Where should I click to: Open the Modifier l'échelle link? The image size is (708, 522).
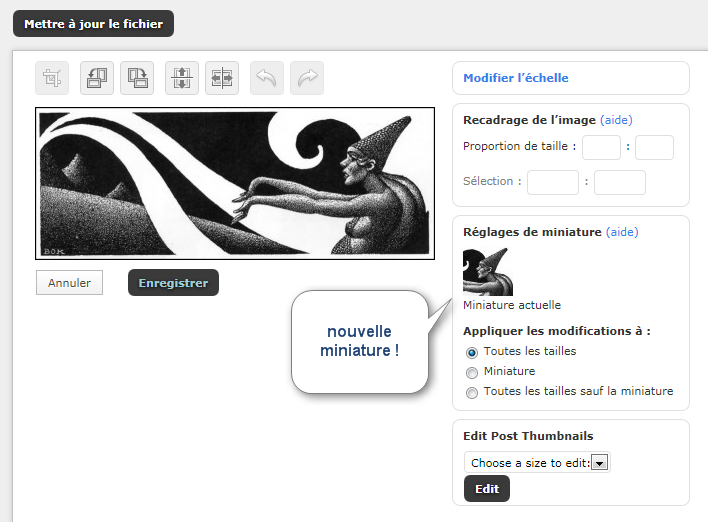(516, 78)
